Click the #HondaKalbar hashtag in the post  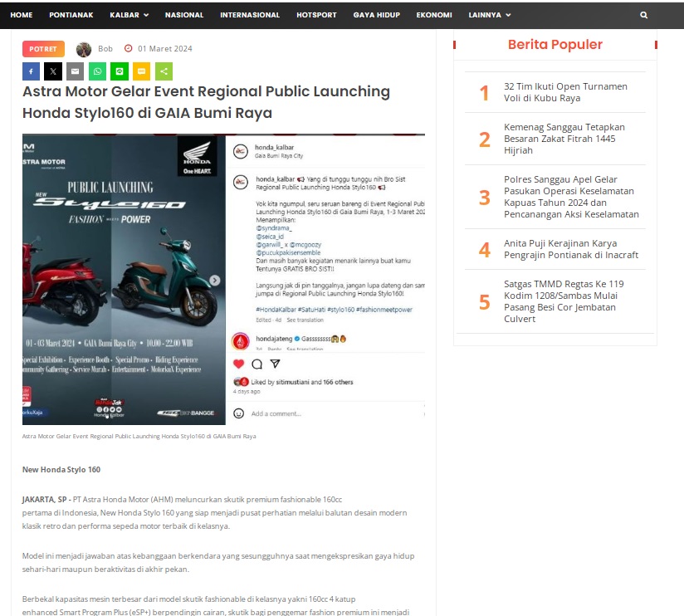pyautogui.click(x=276, y=310)
